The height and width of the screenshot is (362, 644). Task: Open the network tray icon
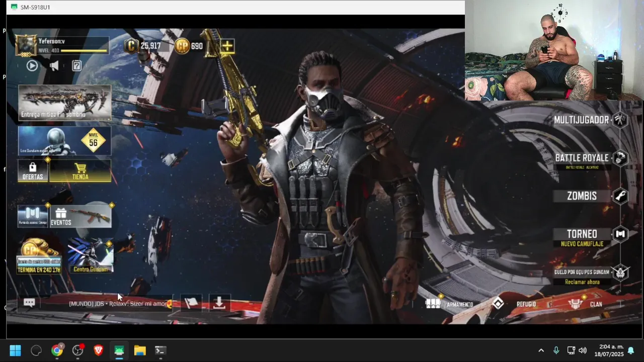[x=571, y=350]
